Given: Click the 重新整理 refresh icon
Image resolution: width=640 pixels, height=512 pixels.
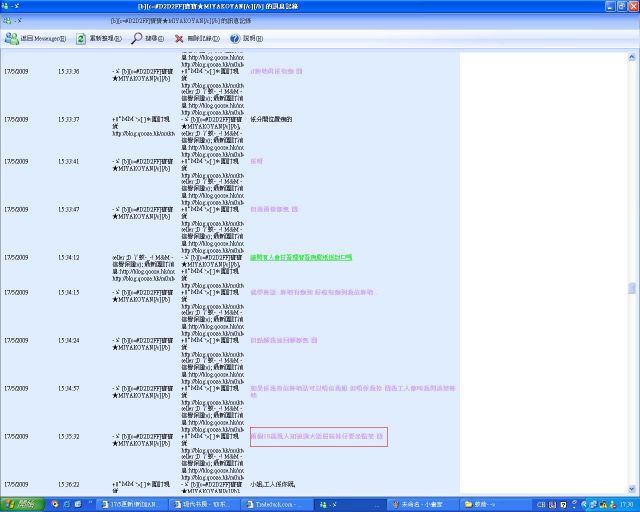Looking at the screenshot, I should (x=81, y=38).
